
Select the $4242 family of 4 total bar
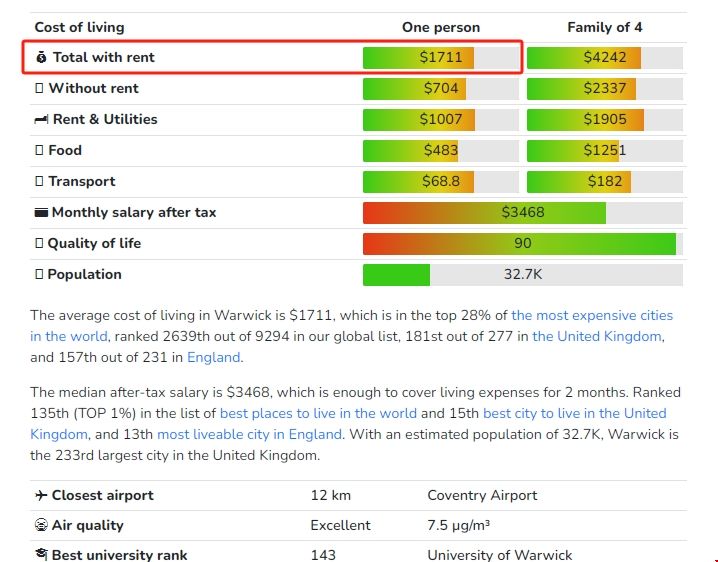click(x=604, y=58)
